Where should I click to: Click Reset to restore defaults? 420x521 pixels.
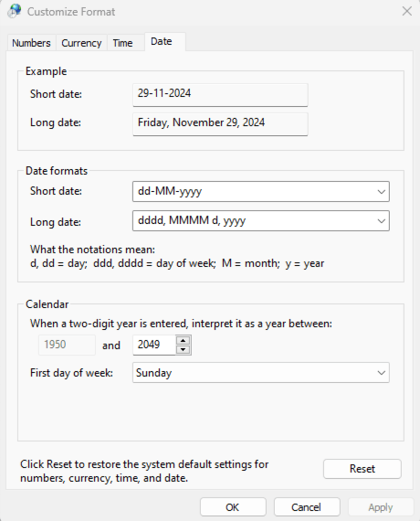[x=362, y=469]
